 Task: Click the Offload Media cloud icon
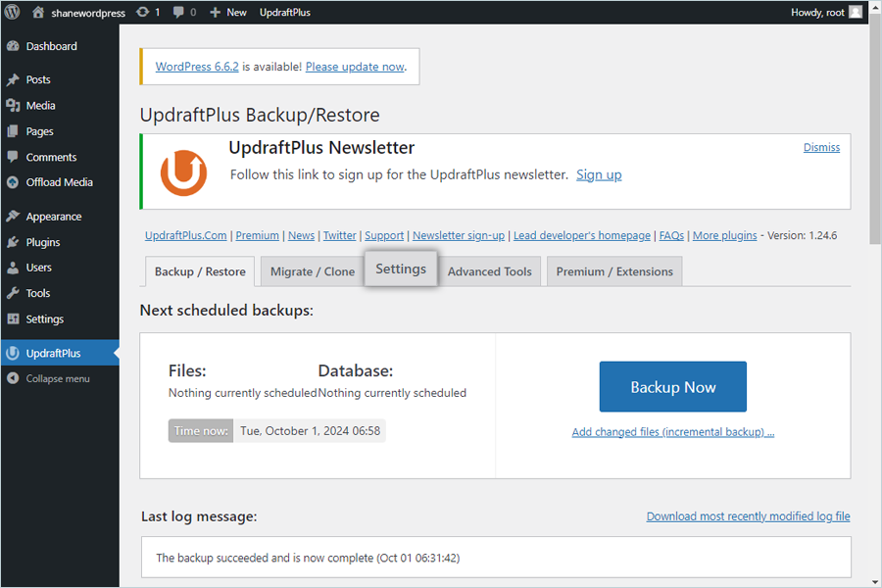(x=13, y=182)
